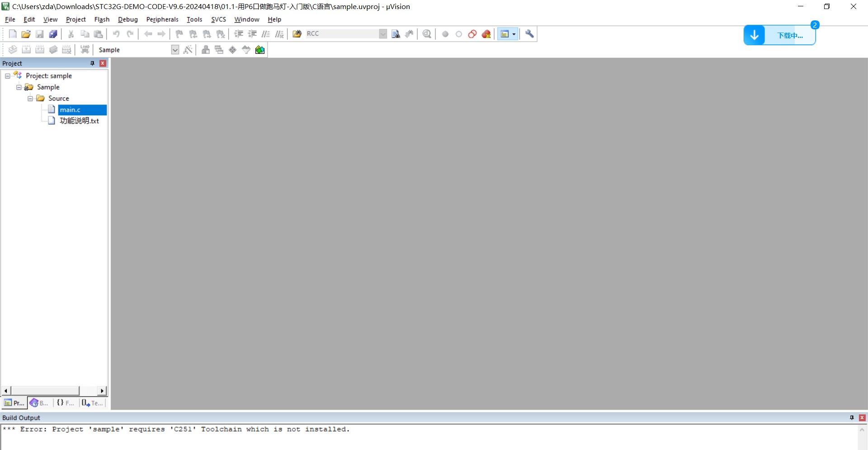
Task: Open the Help menu
Action: click(x=274, y=19)
